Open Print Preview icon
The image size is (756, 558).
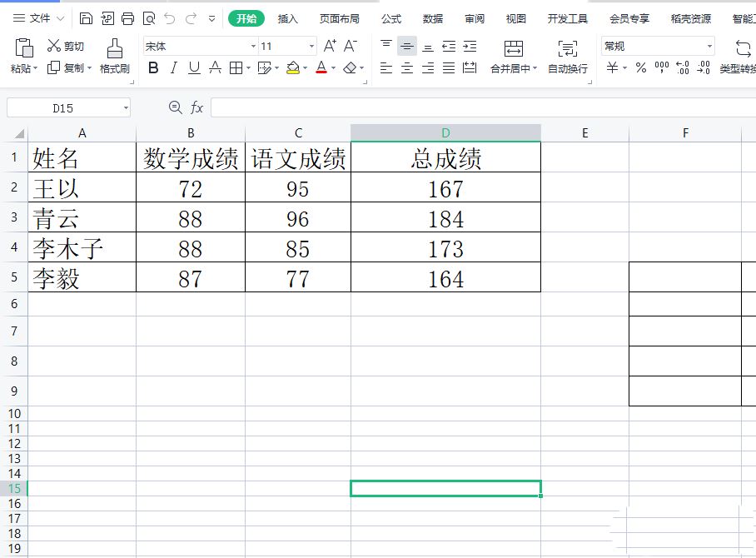149,19
